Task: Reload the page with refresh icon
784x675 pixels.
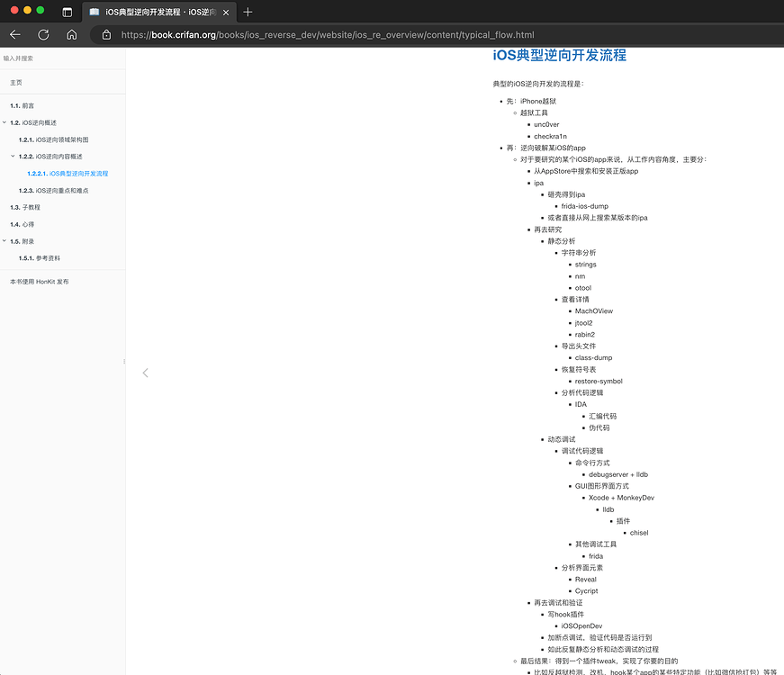Action: point(43,35)
